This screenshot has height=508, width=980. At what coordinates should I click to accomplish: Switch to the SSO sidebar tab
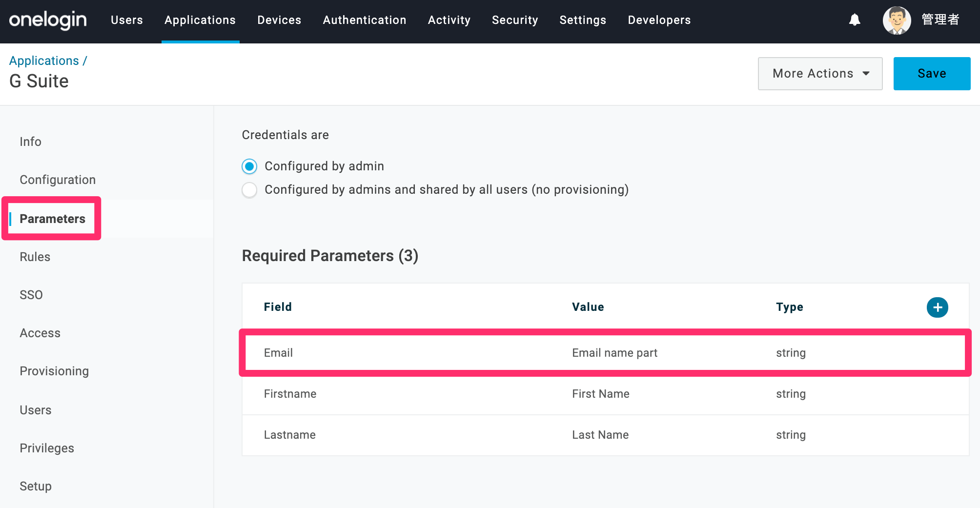[x=31, y=295]
